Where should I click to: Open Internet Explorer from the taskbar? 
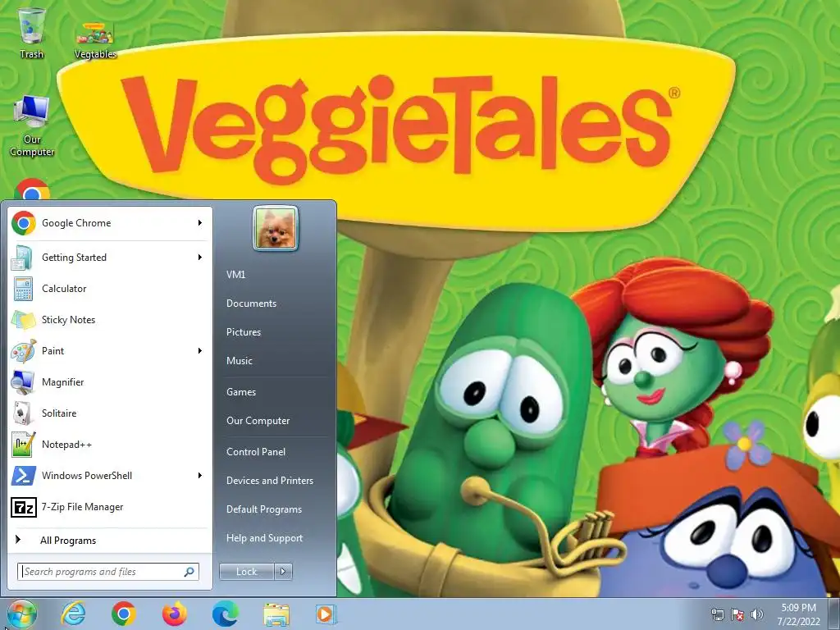[73, 614]
